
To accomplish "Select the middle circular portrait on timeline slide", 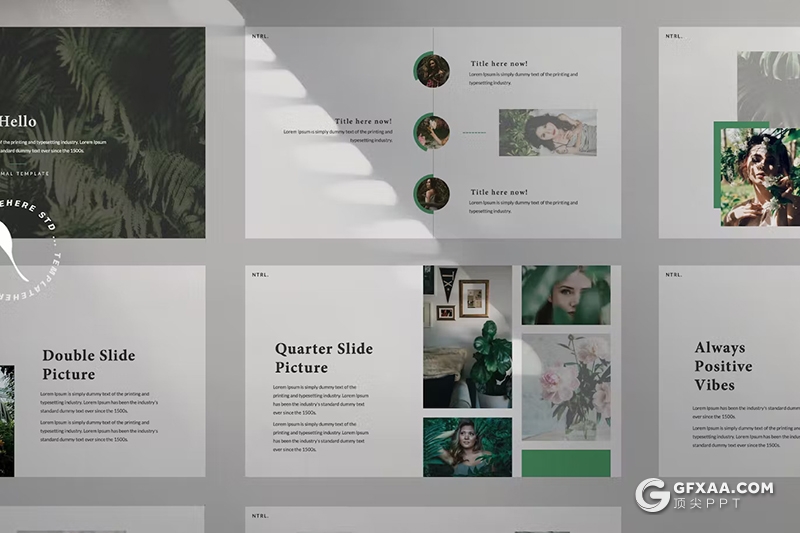I will click(x=432, y=132).
